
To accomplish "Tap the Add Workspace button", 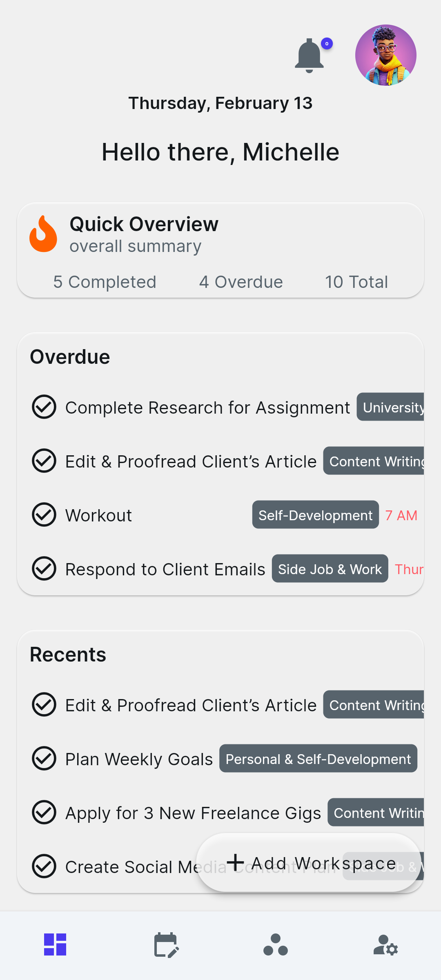I will (310, 863).
